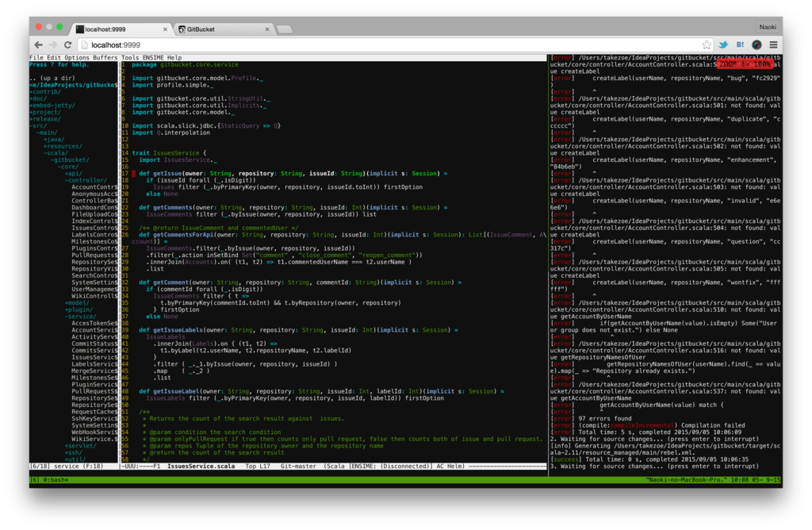Expand the +model/ folder
This screenshot has height=530, width=812.
click(77, 302)
